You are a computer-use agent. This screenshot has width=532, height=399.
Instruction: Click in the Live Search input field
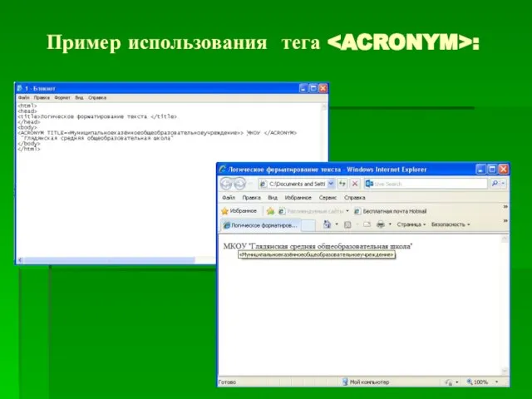pyautogui.click(x=431, y=184)
